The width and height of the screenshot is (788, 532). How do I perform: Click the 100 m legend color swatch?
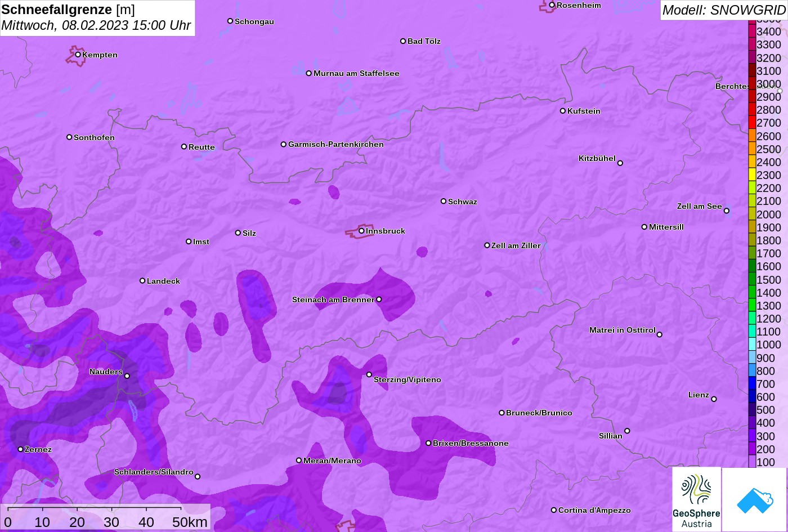(752, 462)
